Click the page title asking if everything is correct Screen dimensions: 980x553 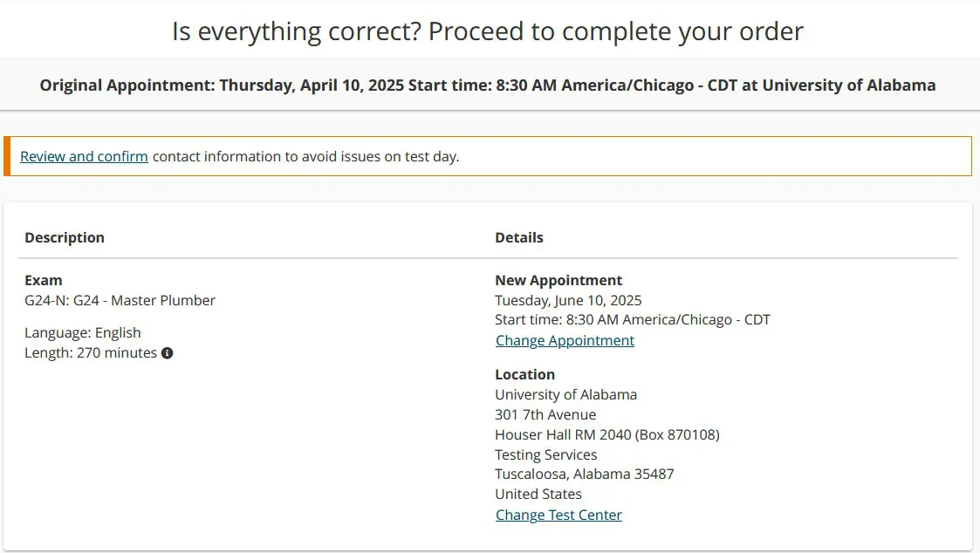point(490,31)
